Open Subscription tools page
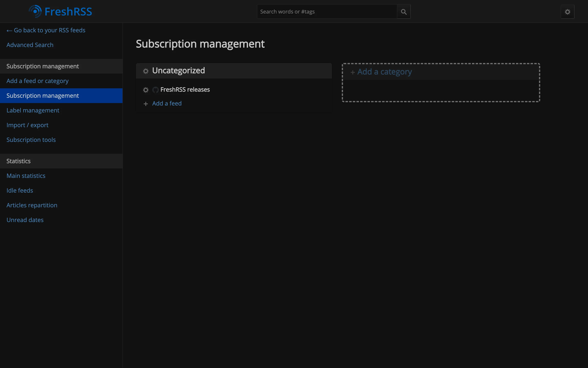 tap(61, 140)
